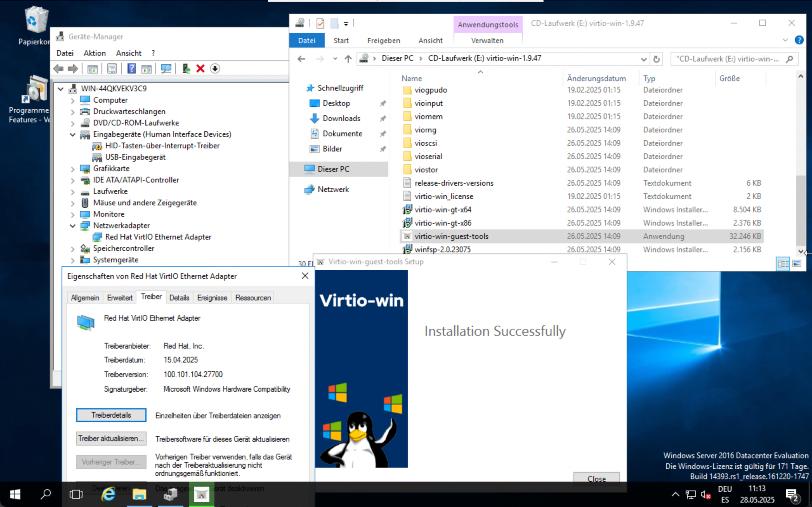Click the update driver toolbar icon
Image resolution: width=812 pixels, height=507 pixels.
pos(186,68)
